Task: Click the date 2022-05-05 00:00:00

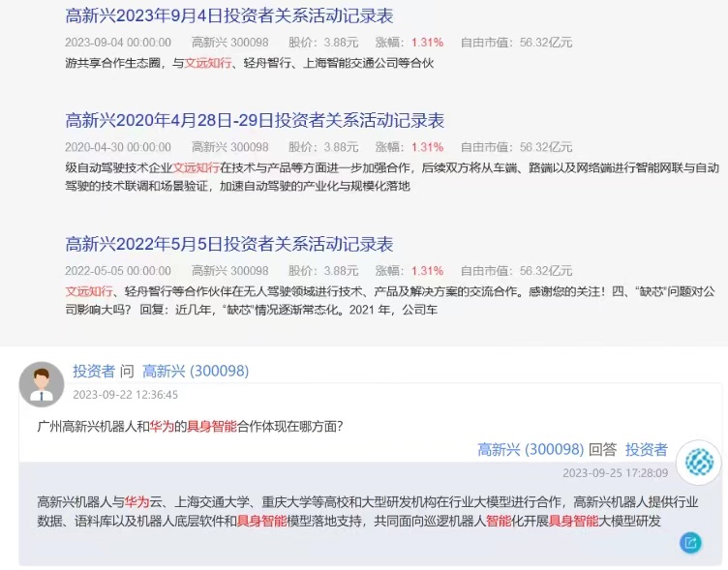Action: 118,271
